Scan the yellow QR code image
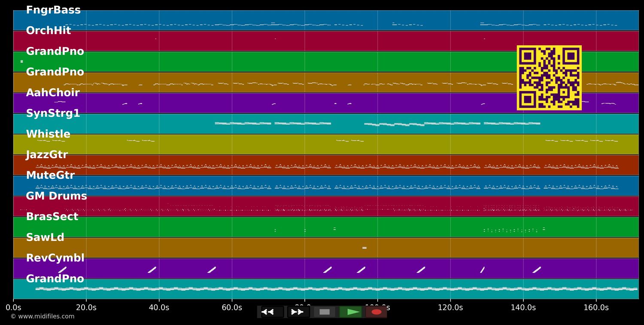Screen dimensions: 644x325 [550, 77]
